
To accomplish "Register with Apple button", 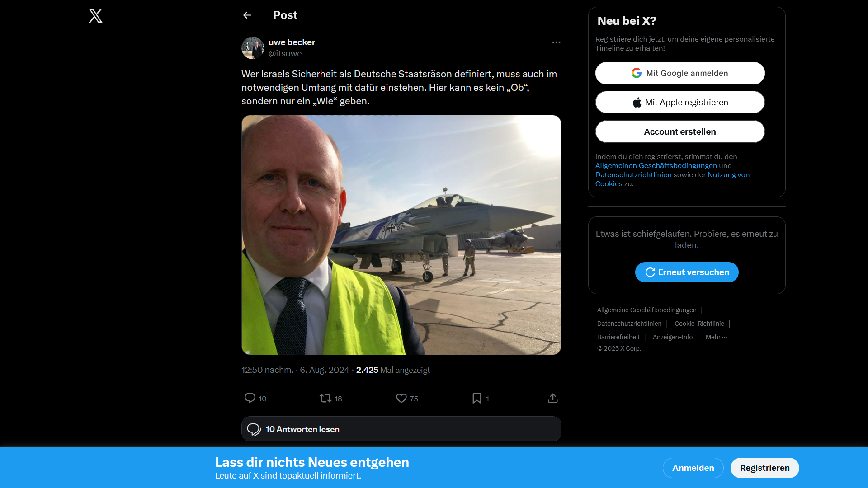I will pos(680,103).
